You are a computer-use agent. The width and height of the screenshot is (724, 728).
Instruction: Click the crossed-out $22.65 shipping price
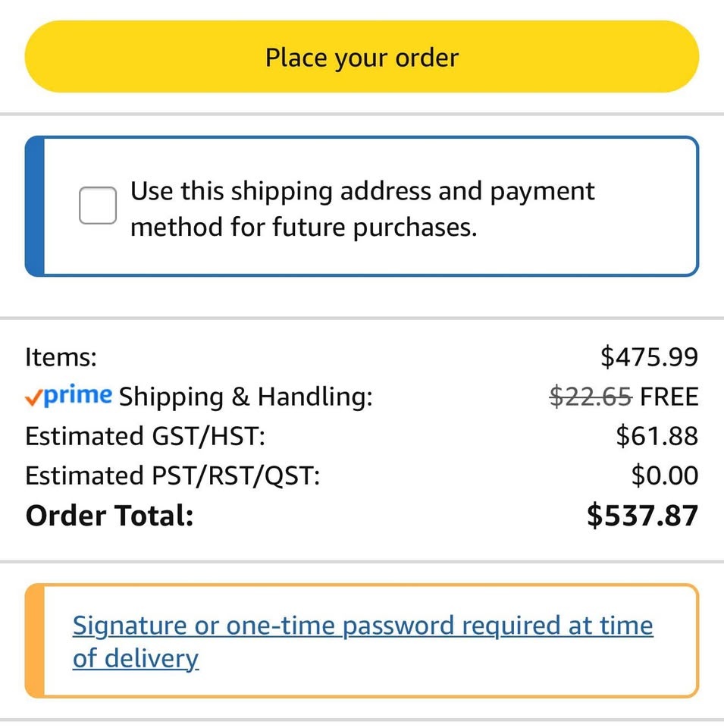click(x=591, y=396)
